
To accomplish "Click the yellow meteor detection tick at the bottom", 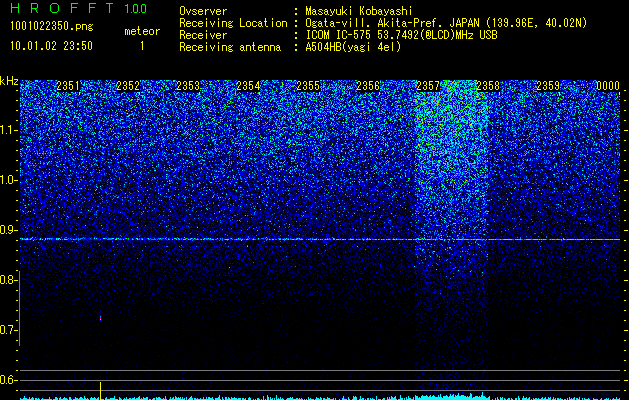I will (x=100, y=390).
